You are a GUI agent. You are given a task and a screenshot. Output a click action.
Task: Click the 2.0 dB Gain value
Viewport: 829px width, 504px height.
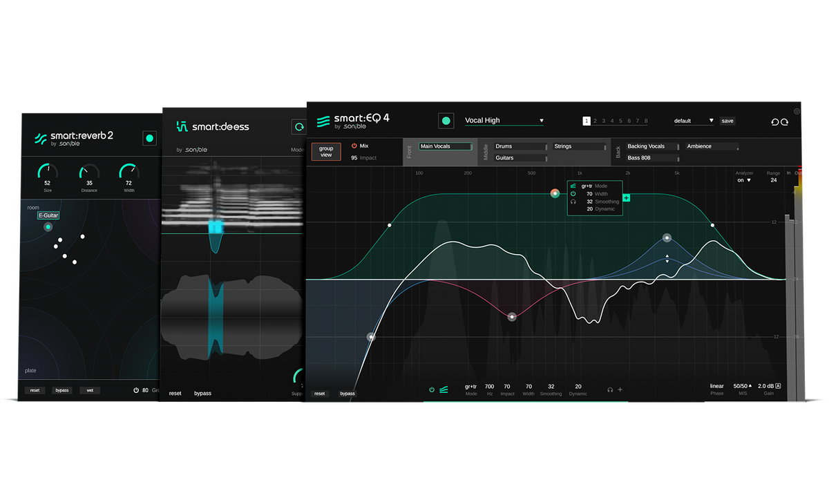[x=766, y=386]
